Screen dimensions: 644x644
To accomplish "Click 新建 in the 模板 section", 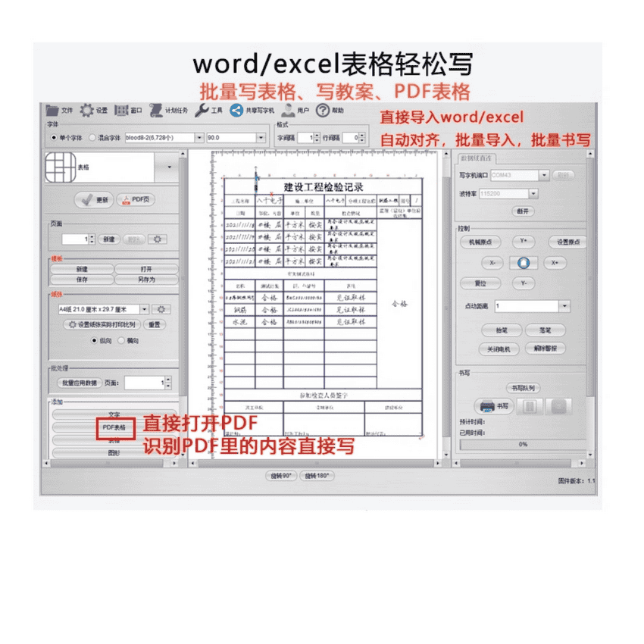I will [x=82, y=269].
